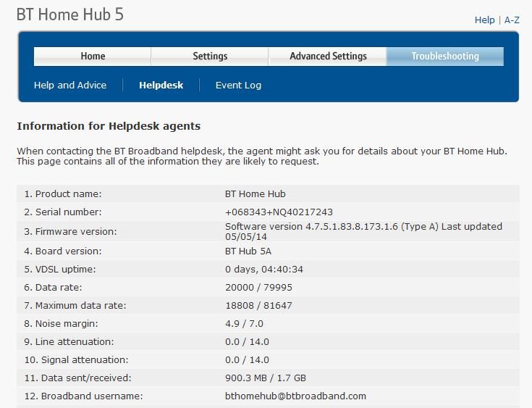Select the '4. Board version:' label

[63, 251]
